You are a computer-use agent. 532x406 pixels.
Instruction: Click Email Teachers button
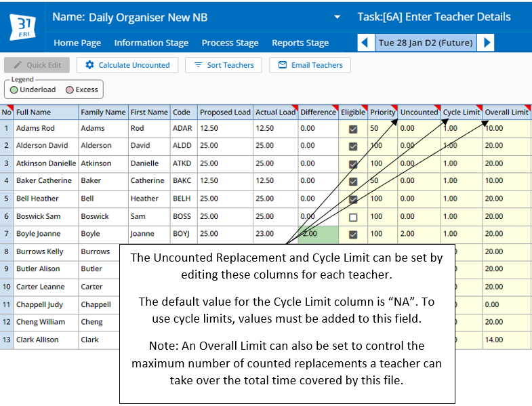coord(310,65)
